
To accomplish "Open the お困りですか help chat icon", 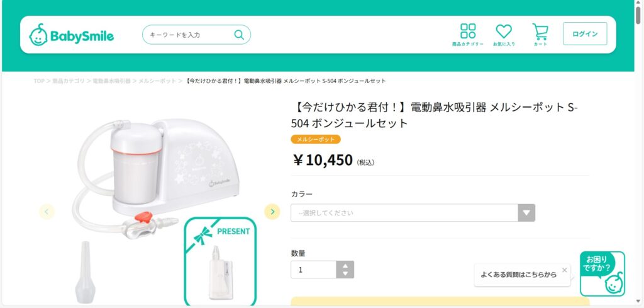I will pos(602,274).
